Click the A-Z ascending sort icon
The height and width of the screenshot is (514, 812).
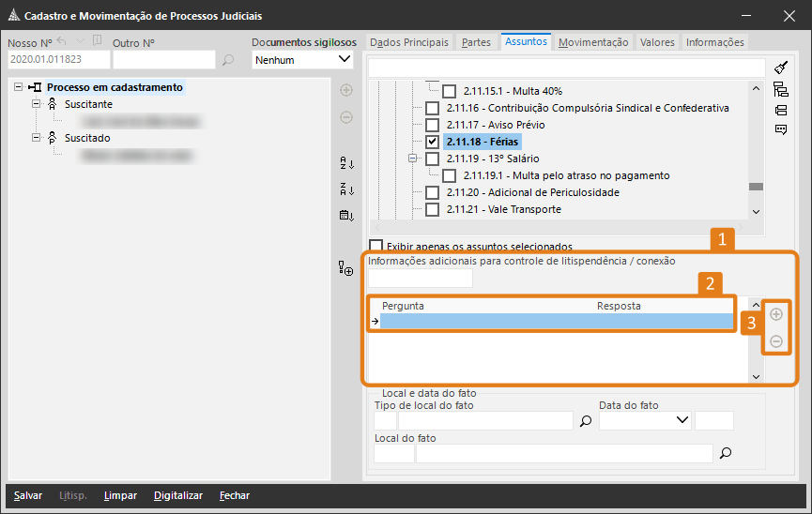point(345,163)
